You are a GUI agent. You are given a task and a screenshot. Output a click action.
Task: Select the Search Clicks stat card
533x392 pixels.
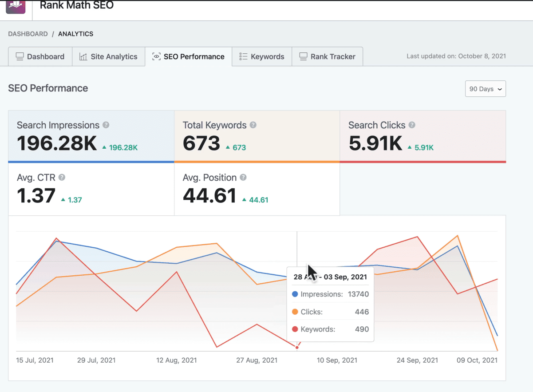[423, 137]
